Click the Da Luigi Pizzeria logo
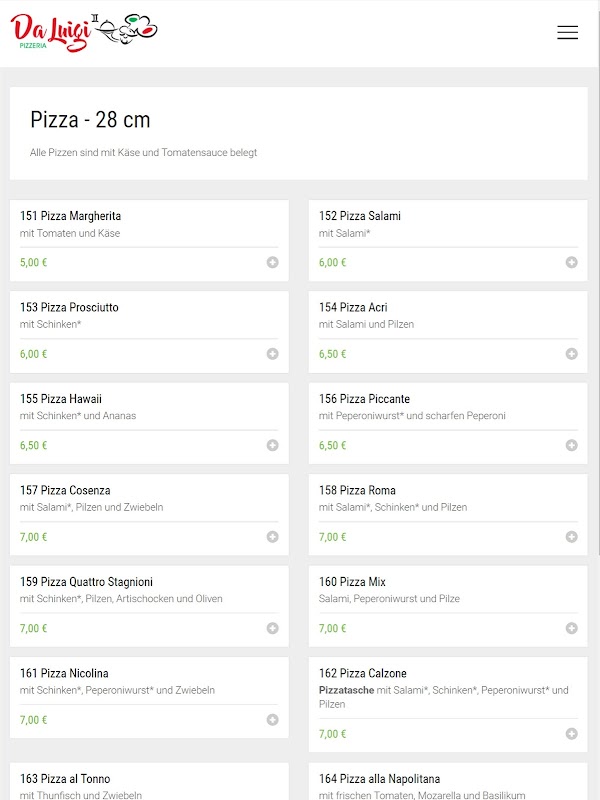This screenshot has width=600, height=800. click(85, 32)
